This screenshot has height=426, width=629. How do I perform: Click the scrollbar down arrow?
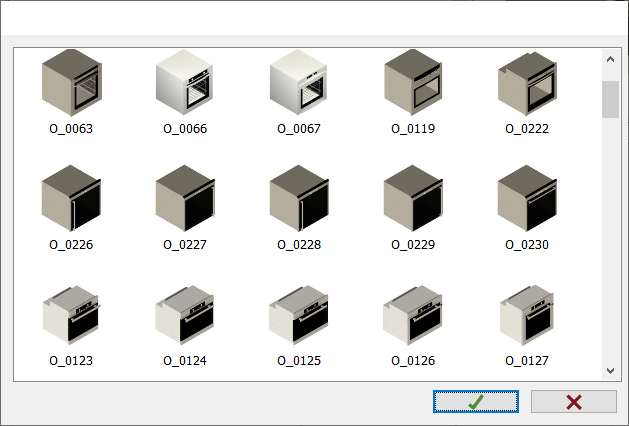[611, 370]
